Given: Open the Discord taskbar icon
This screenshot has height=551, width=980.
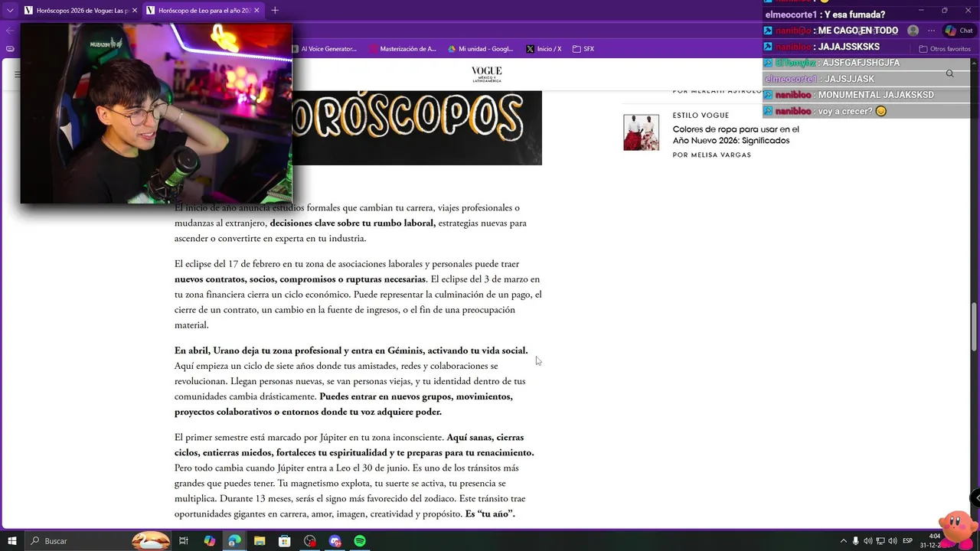Looking at the screenshot, I should pyautogui.click(x=335, y=541).
